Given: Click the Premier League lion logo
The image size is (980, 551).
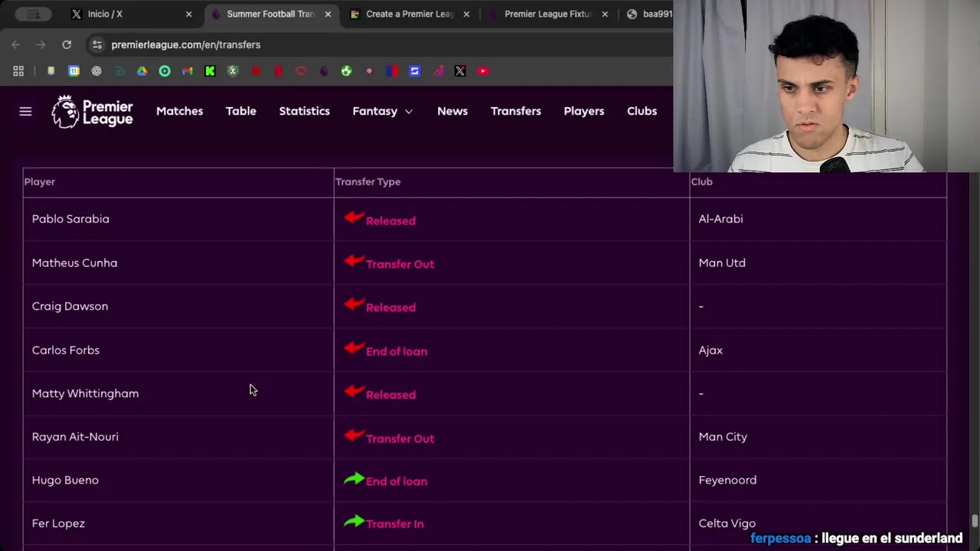Looking at the screenshot, I should 65,111.
